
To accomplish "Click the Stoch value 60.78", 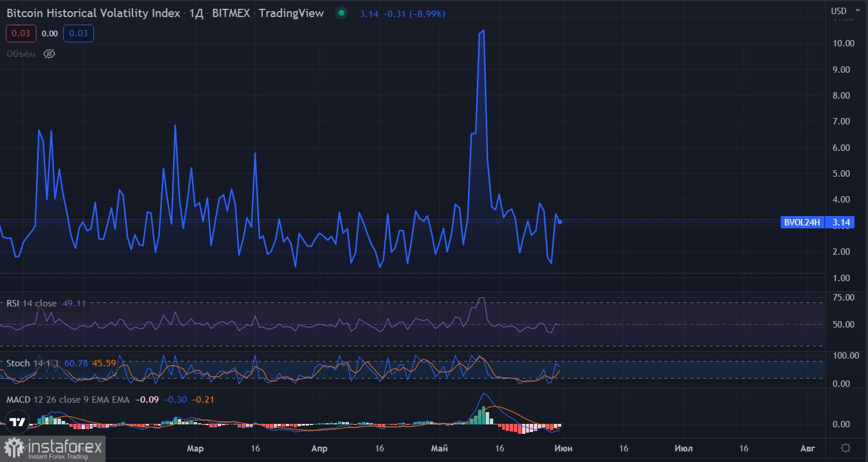I will (x=76, y=363).
